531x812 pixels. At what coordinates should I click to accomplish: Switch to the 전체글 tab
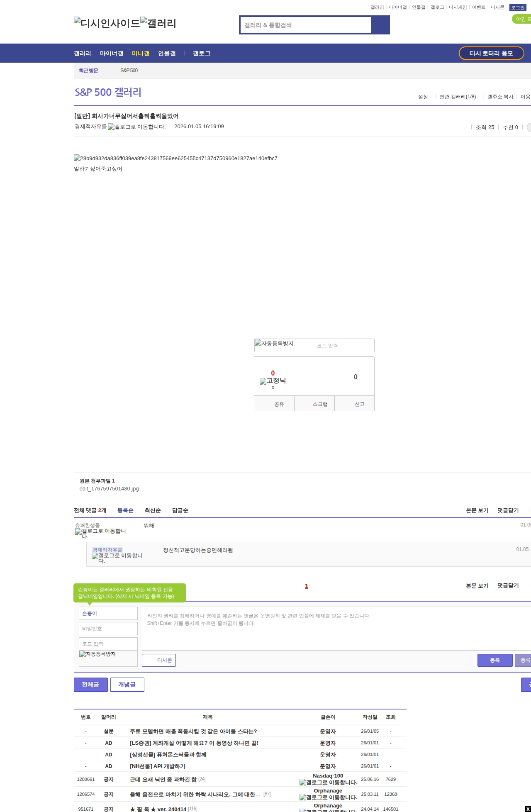point(90,685)
